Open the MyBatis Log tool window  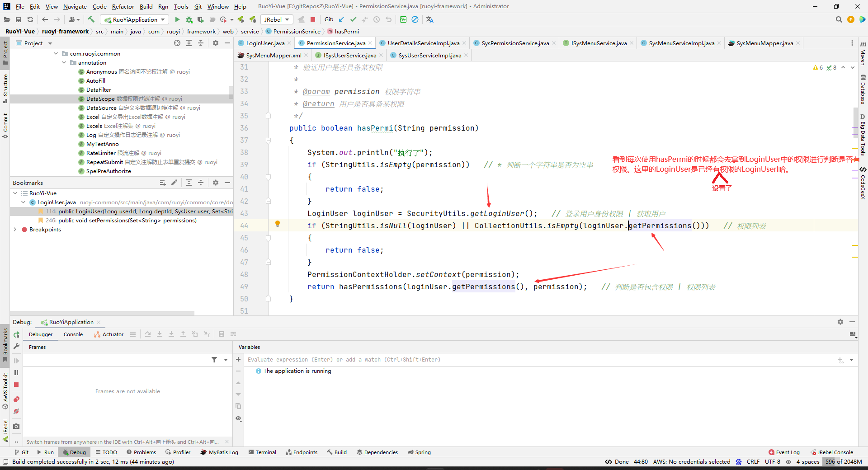219,452
